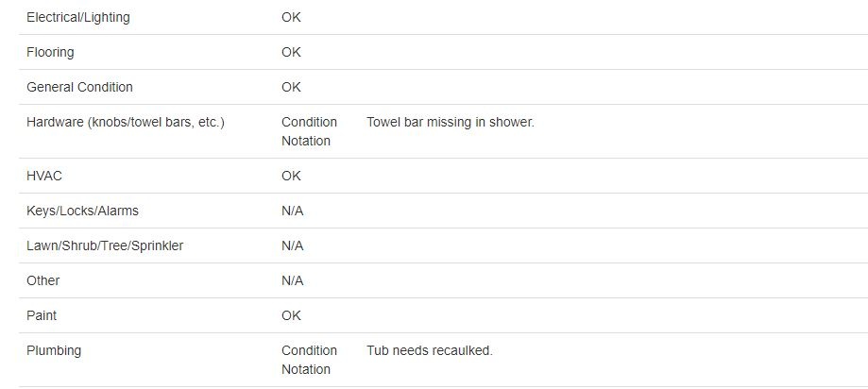Click the N/A status for Lawn/Shrub/Tree/Sprinkler

coord(292,245)
